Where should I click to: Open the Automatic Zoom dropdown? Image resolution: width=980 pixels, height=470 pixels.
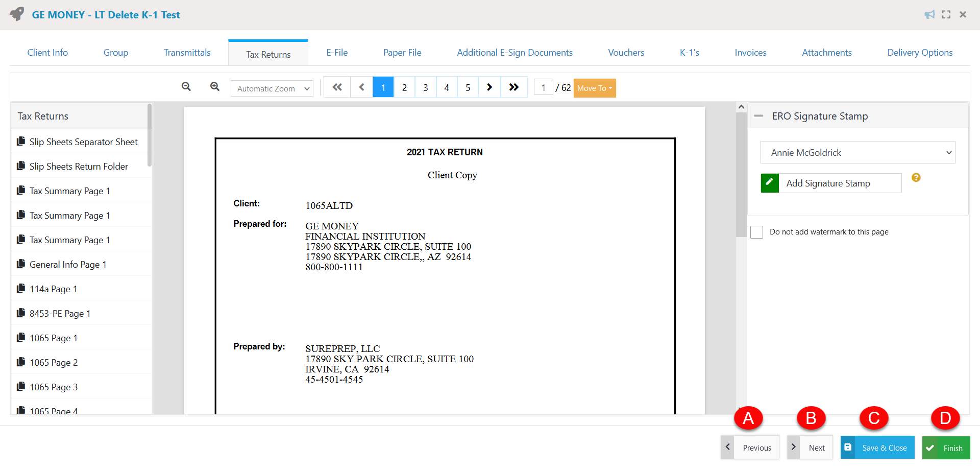272,88
